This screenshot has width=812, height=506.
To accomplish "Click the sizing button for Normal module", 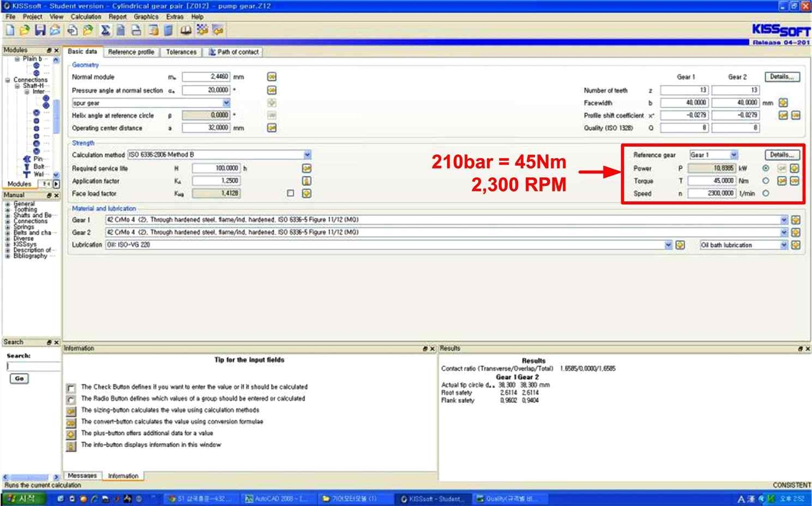I will (x=272, y=77).
